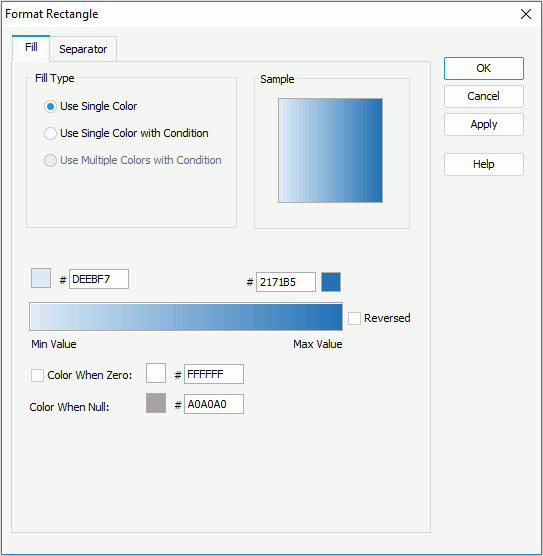This screenshot has height=556, width=543.
Task: Enable the Reversed checkbox
Action: click(354, 318)
